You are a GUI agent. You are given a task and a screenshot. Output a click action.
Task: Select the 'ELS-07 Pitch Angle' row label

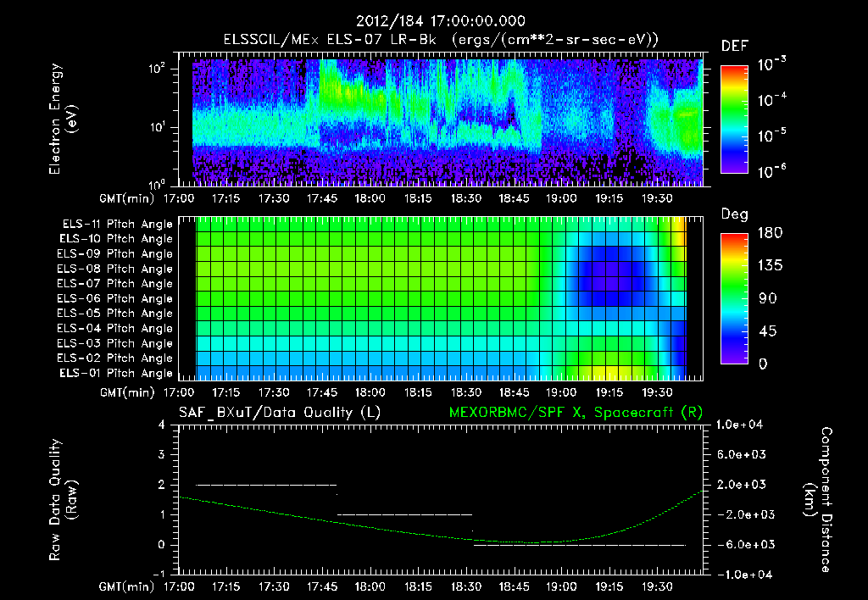[115, 283]
